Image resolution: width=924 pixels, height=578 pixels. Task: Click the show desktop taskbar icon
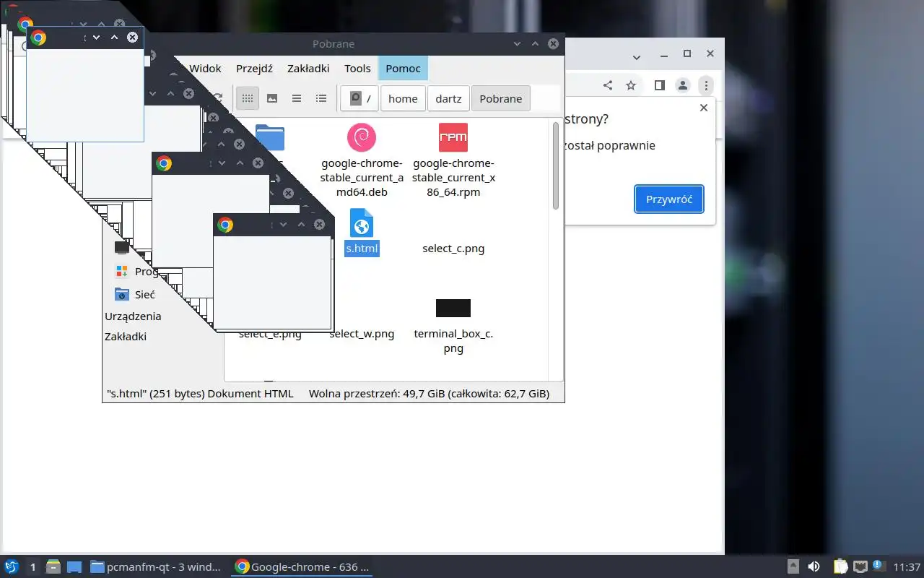(74, 566)
